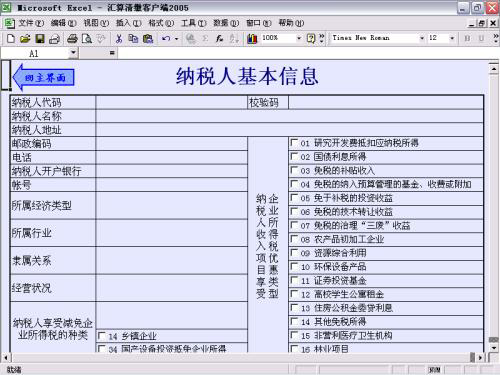The height and width of the screenshot is (375, 500).
Task: Tick 06 免税的技术转让收益
Action: 294,212
